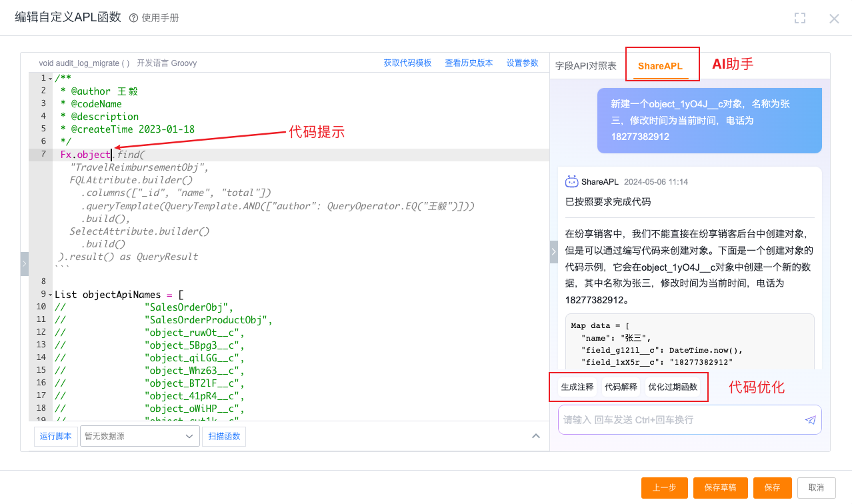Image resolution: width=852 pixels, height=504 pixels.
Task: Toggle fullscreen mode for the editor dialog
Action: click(x=800, y=18)
